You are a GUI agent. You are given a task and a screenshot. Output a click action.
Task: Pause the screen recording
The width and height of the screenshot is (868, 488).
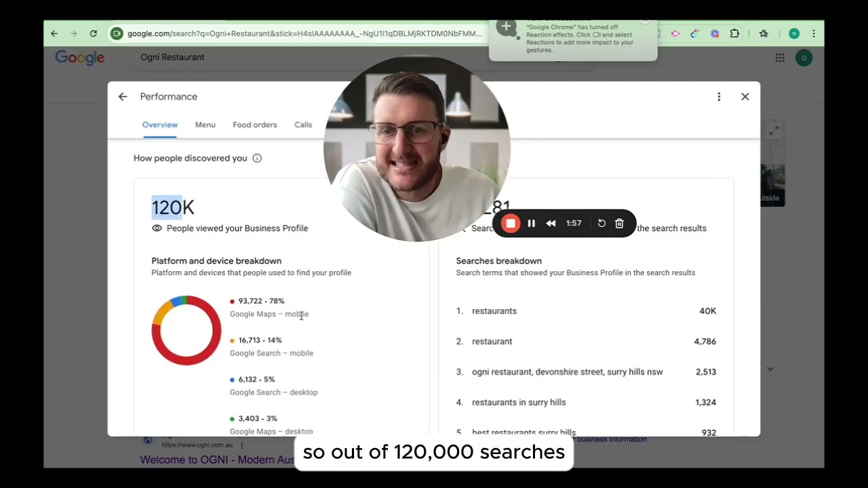coord(532,224)
